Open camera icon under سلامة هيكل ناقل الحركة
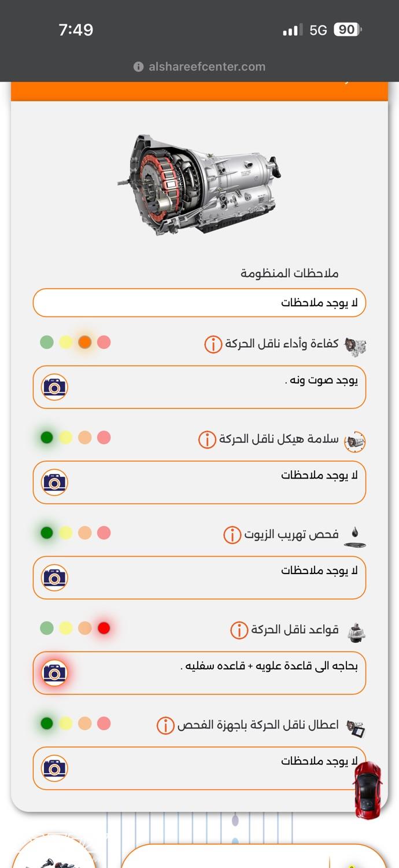Image resolution: width=399 pixels, height=868 pixels. click(55, 483)
